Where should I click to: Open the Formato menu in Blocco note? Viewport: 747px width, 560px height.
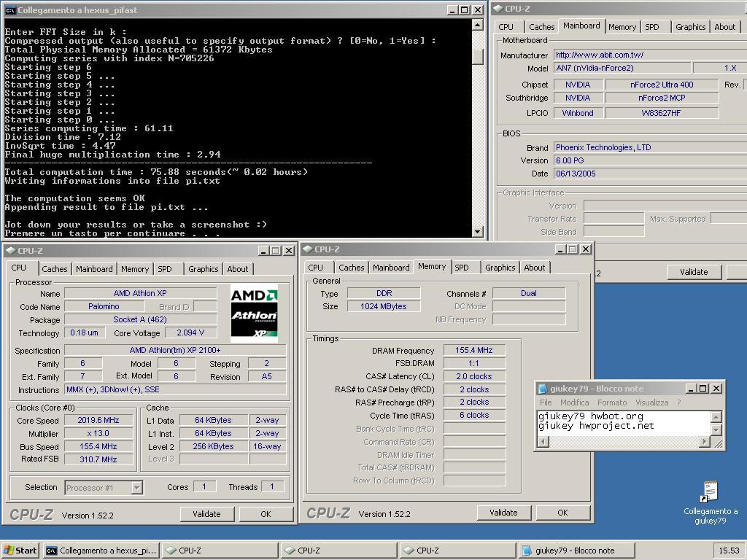[x=612, y=402]
